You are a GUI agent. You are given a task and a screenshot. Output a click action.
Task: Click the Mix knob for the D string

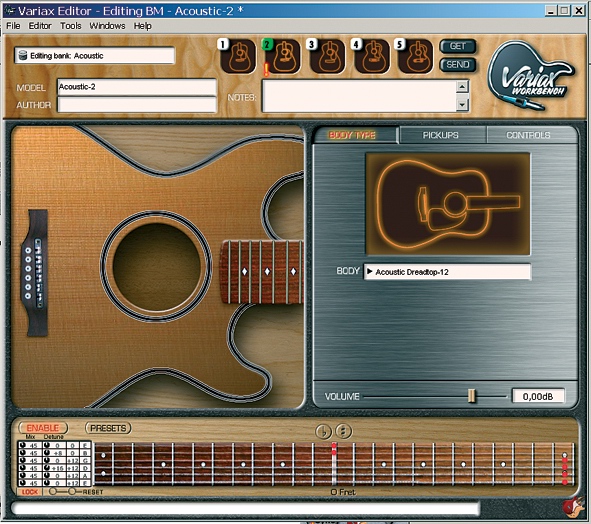coord(22,468)
